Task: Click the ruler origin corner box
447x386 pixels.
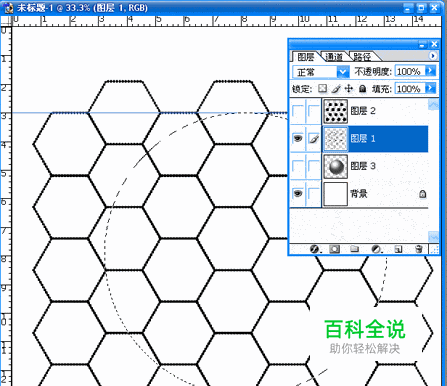Action: click(x=6, y=21)
